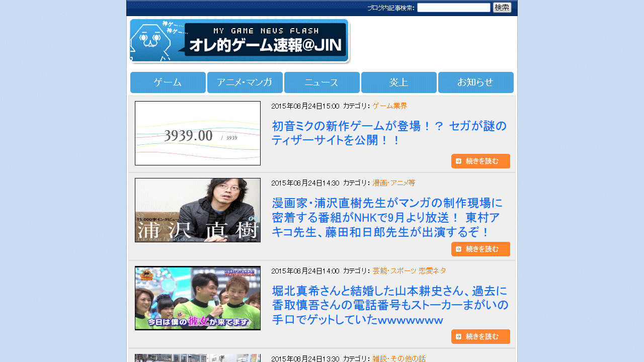Image resolution: width=644 pixels, height=362 pixels.
Task: Click 続きを読む on the Hatsune Miku article
Action: 480,161
